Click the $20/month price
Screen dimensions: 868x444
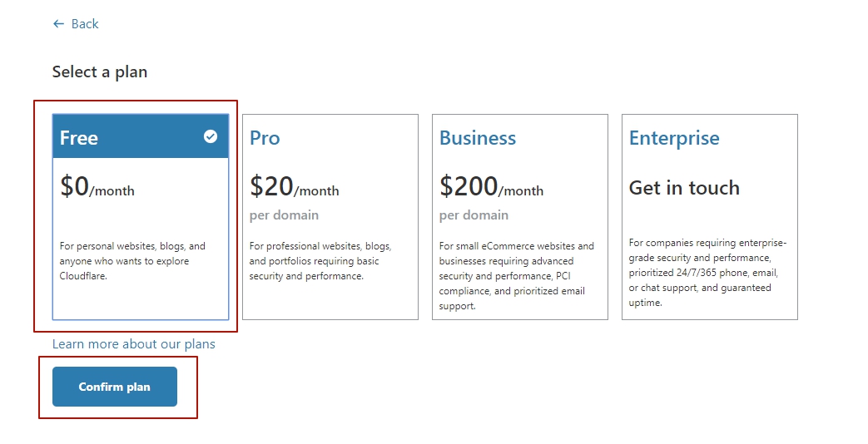(295, 187)
